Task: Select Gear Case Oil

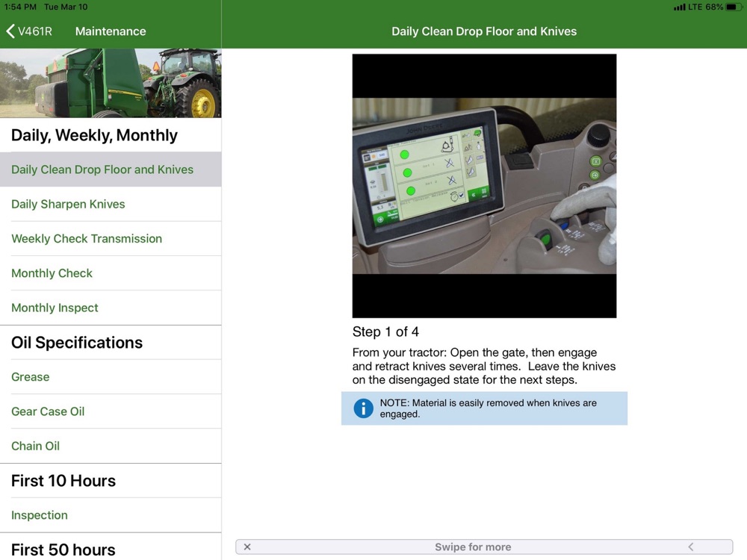Action: 48,411
